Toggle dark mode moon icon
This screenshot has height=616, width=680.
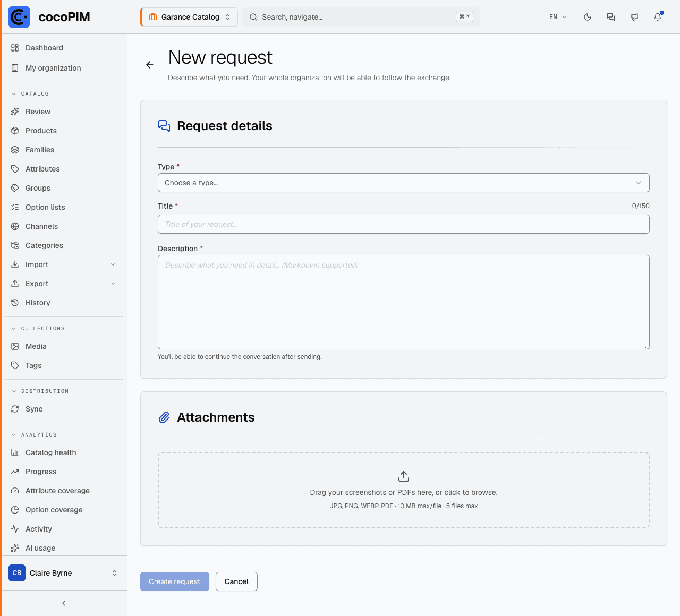[588, 17]
